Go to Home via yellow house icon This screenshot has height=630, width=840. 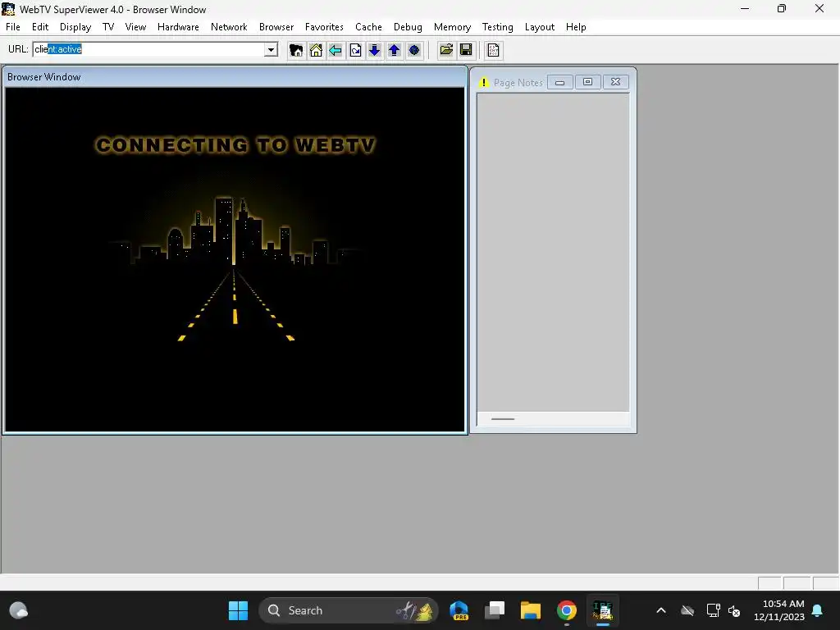316,50
